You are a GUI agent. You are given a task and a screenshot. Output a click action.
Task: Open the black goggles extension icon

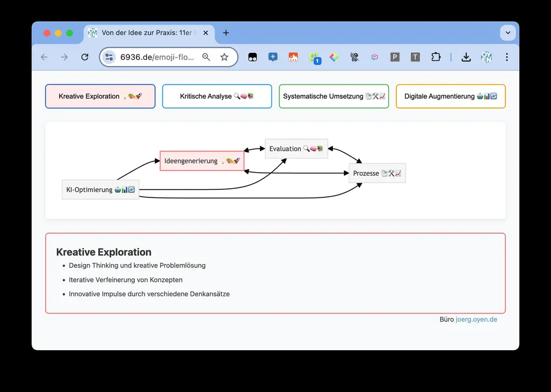click(253, 57)
